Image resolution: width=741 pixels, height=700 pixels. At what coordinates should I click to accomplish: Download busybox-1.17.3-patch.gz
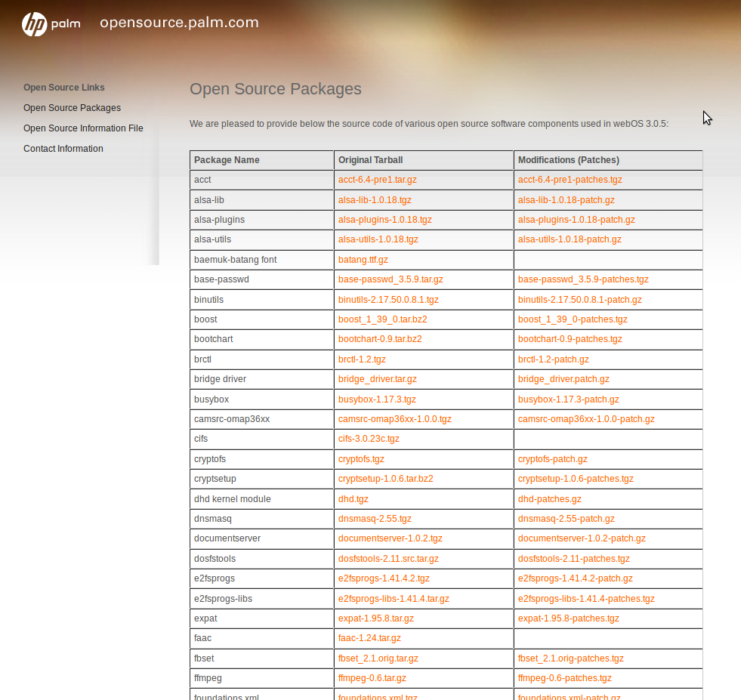pos(569,399)
